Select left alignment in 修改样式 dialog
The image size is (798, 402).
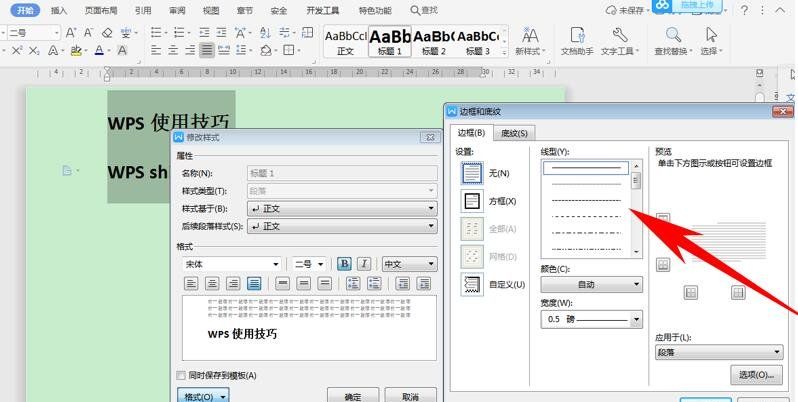(x=191, y=283)
